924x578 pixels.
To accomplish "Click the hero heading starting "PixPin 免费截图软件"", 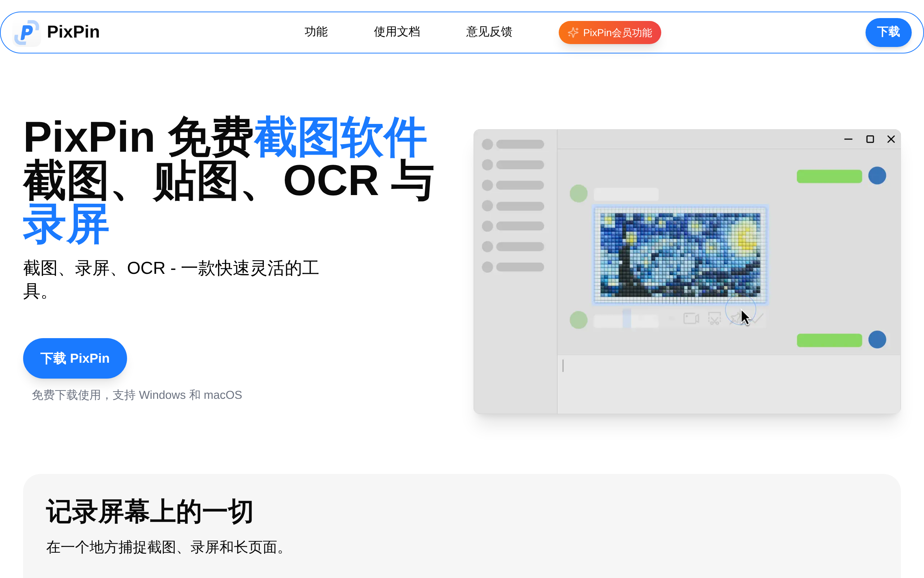I will pos(229,180).
